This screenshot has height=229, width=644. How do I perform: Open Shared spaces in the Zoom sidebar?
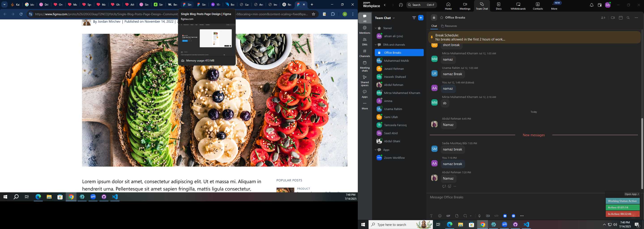(365, 81)
